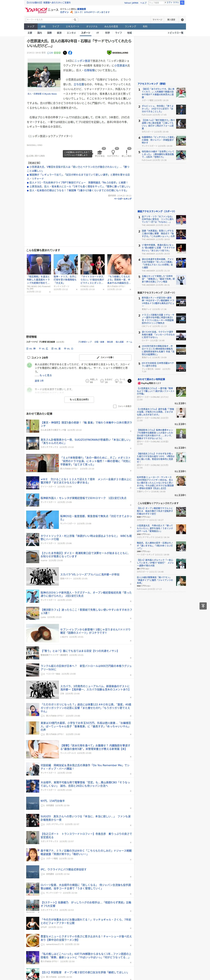
Task: Click the 上原浩治氏 related article link
Action: pos(80,186)
